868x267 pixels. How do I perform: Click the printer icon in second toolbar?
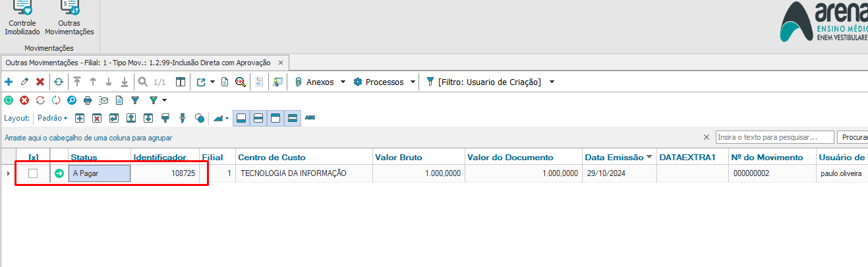point(88,100)
